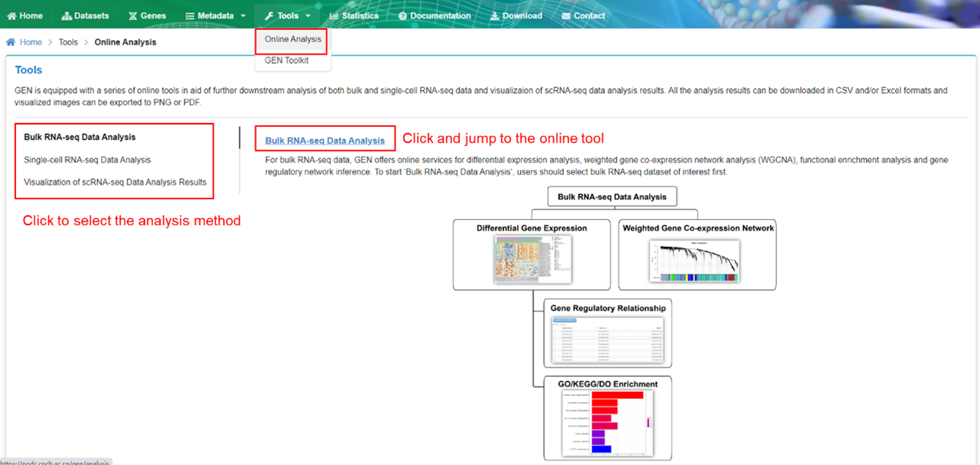Click the Tools wrench icon
Image resolution: width=980 pixels, height=465 pixels.
coord(270,15)
